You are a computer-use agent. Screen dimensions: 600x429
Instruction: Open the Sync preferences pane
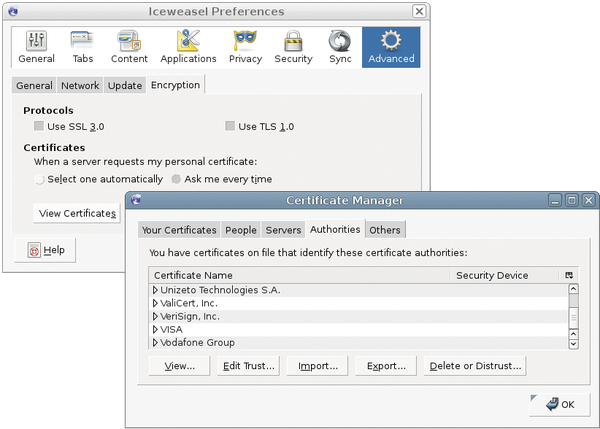[x=340, y=47]
